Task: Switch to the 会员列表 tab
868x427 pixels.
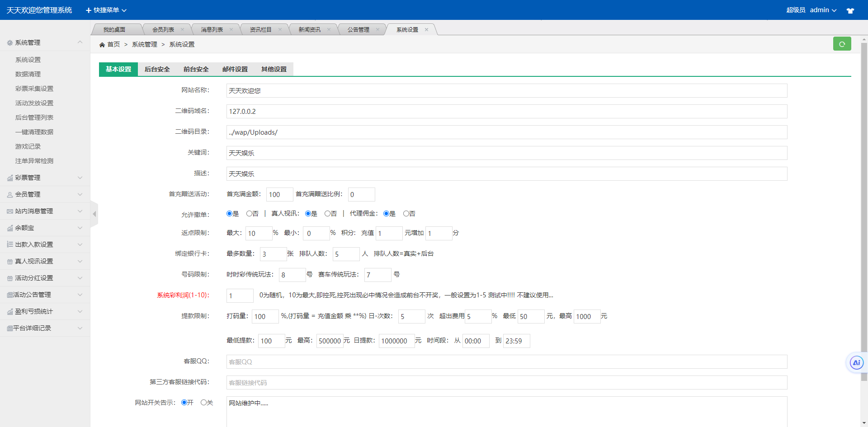Action: (164, 29)
